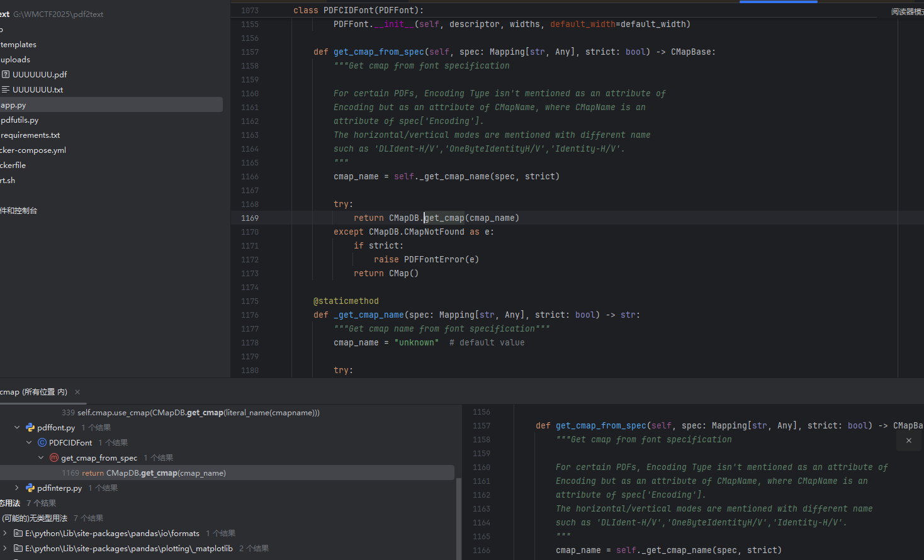This screenshot has width=924, height=560.
Task: Click the UUUUUUUU.pdf file icon
Action: 6,74
